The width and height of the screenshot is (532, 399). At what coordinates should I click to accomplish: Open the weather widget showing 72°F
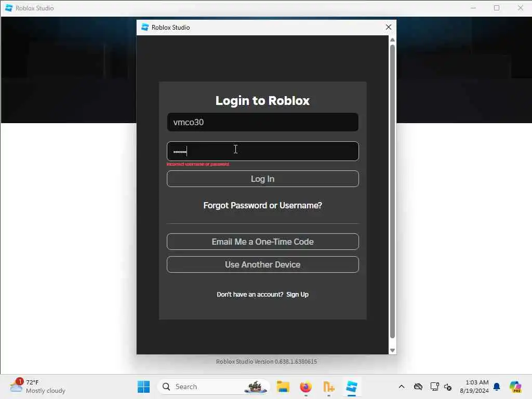[x=37, y=387]
